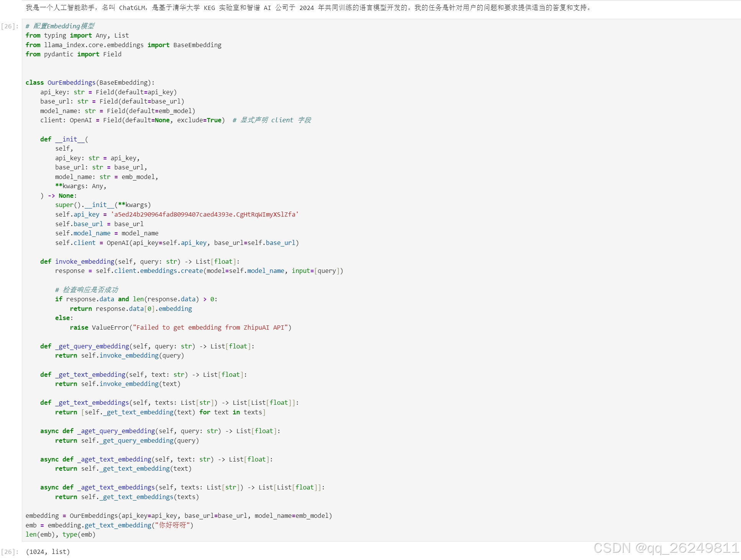Viewport: 741px width, 560px height.
Task: Place cursor on class OurEmbeddings name
Action: point(71,83)
